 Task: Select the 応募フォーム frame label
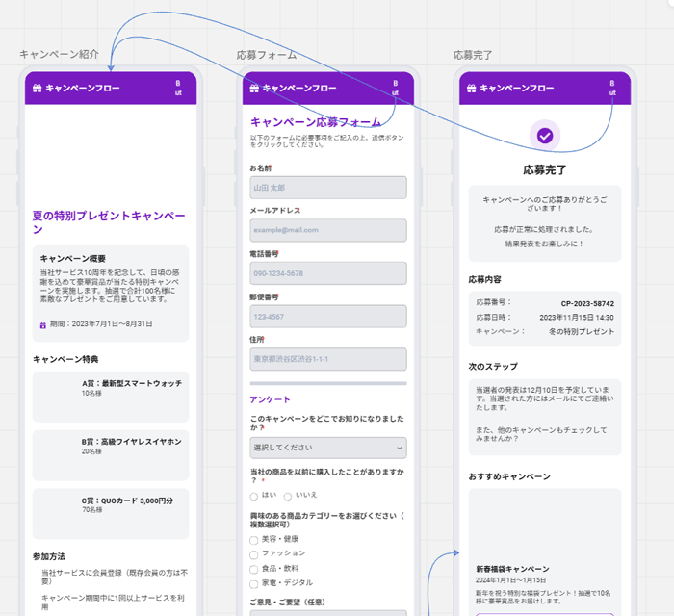[x=267, y=55]
